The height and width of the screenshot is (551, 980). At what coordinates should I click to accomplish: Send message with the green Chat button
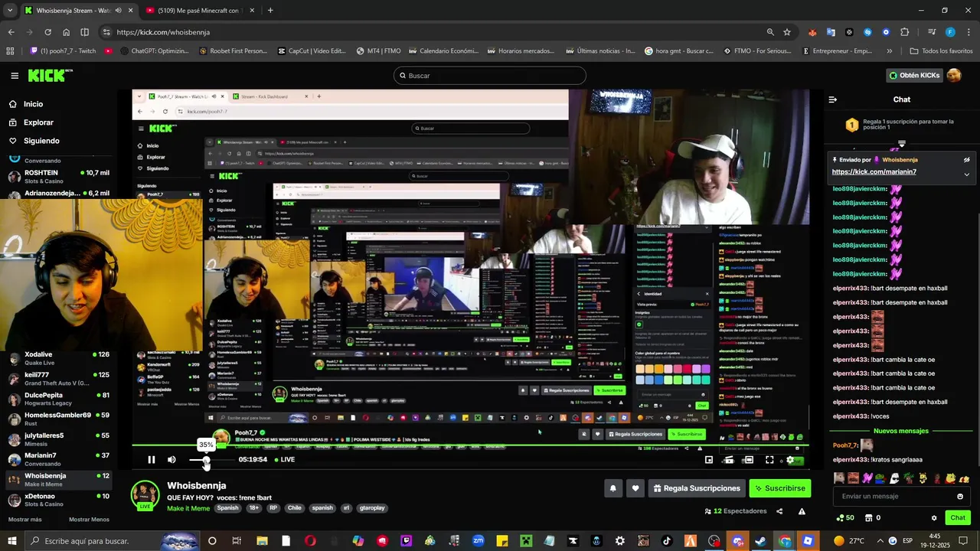pyautogui.click(x=958, y=518)
